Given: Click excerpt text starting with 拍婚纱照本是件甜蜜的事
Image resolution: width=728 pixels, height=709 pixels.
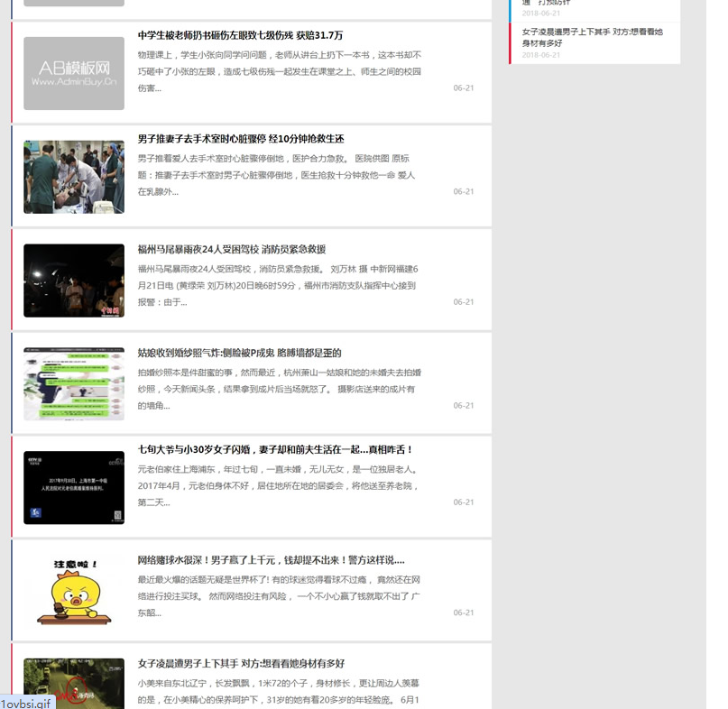Looking at the screenshot, I should click(x=276, y=389).
